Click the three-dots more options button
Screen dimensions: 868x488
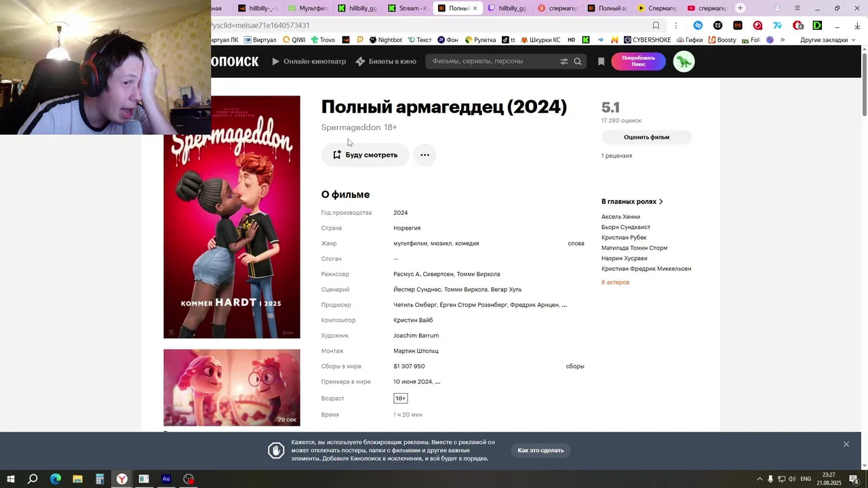(x=425, y=155)
